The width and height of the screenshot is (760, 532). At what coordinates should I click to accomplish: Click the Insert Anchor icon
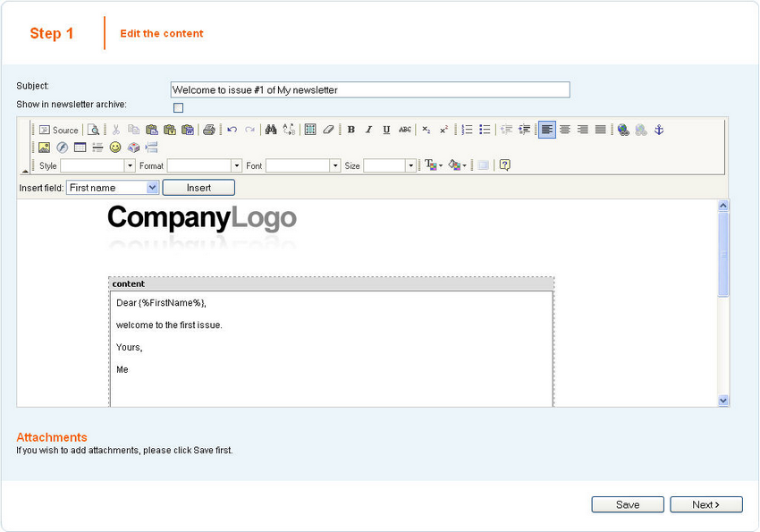point(659,130)
